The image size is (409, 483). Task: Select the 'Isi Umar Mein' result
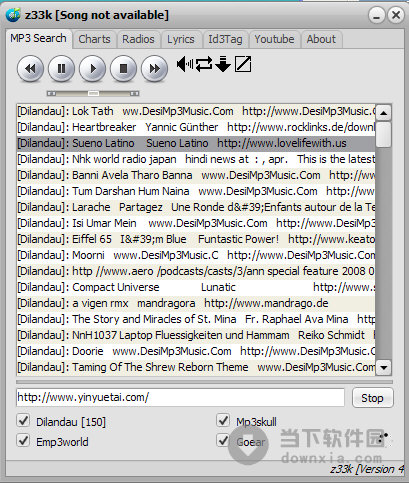click(196, 223)
